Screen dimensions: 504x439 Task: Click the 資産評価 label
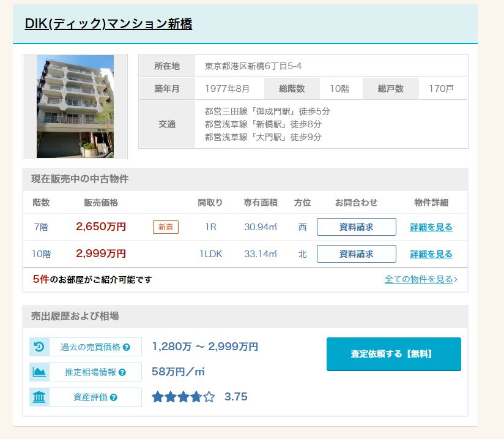[x=91, y=397]
